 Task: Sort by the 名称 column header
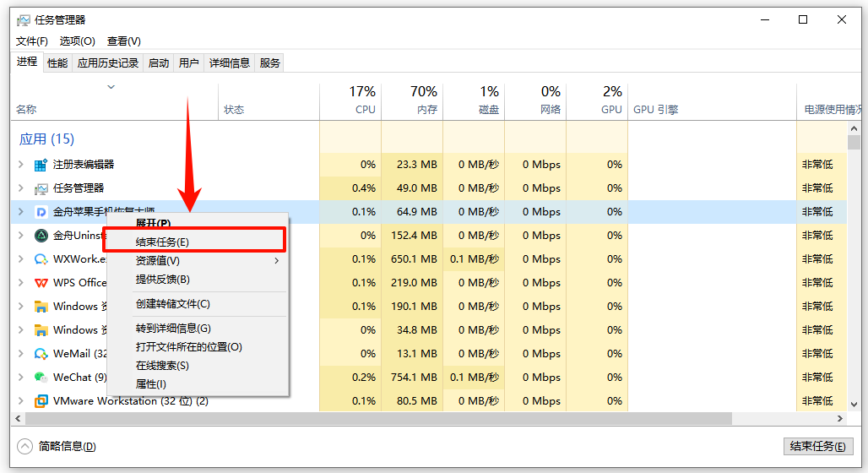coord(115,101)
